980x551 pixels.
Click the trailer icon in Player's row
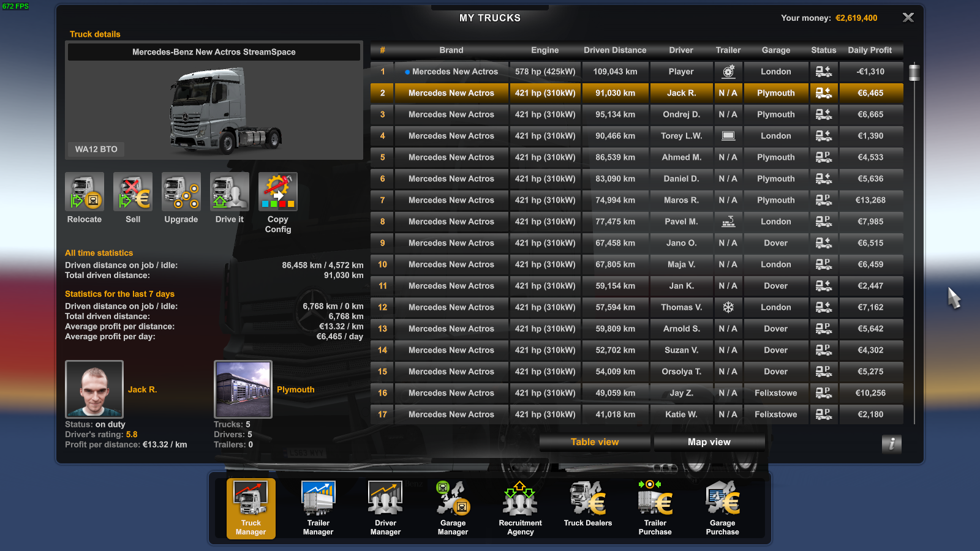728,72
